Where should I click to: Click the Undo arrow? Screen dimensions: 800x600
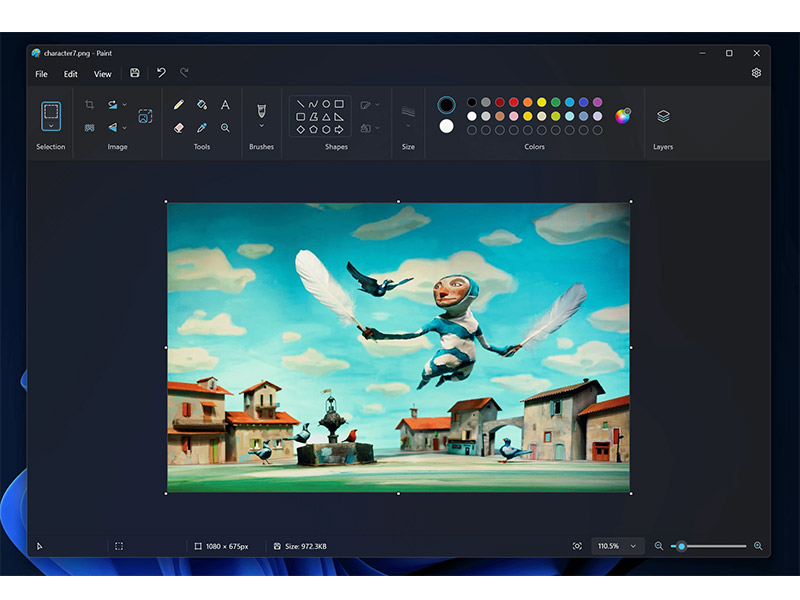161,73
